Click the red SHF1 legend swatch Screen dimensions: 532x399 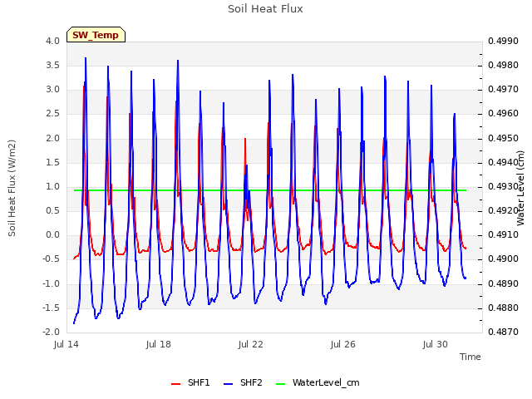click(x=175, y=384)
